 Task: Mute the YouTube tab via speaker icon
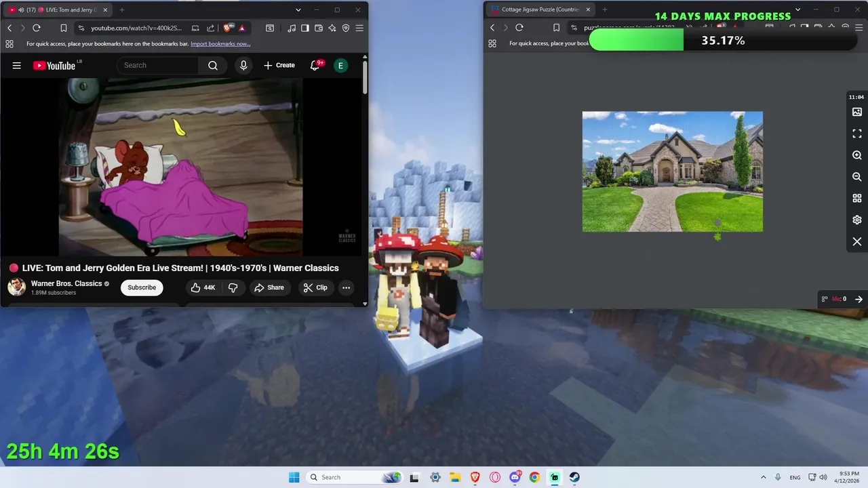point(22,10)
